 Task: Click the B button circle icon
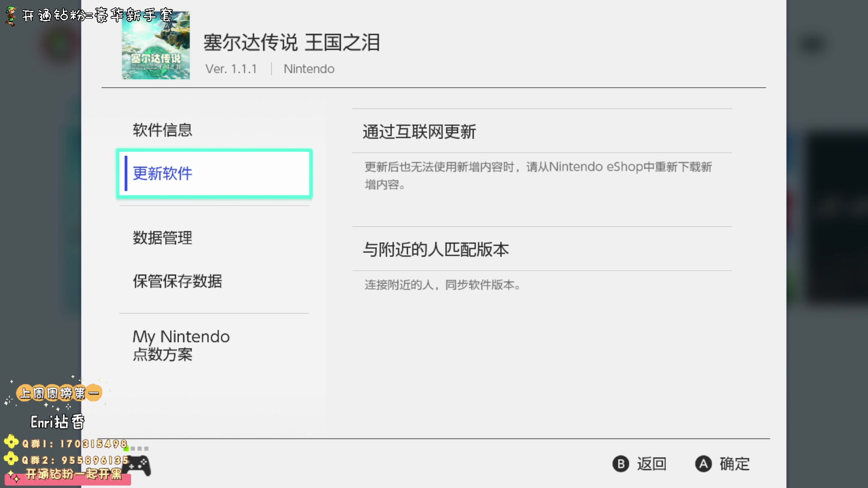click(621, 464)
